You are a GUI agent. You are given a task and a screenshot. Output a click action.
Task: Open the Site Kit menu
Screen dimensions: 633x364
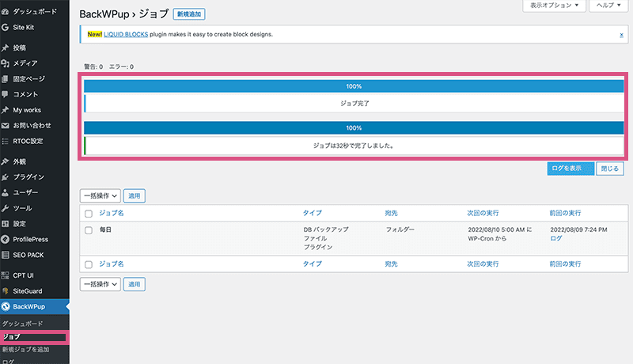24,28
